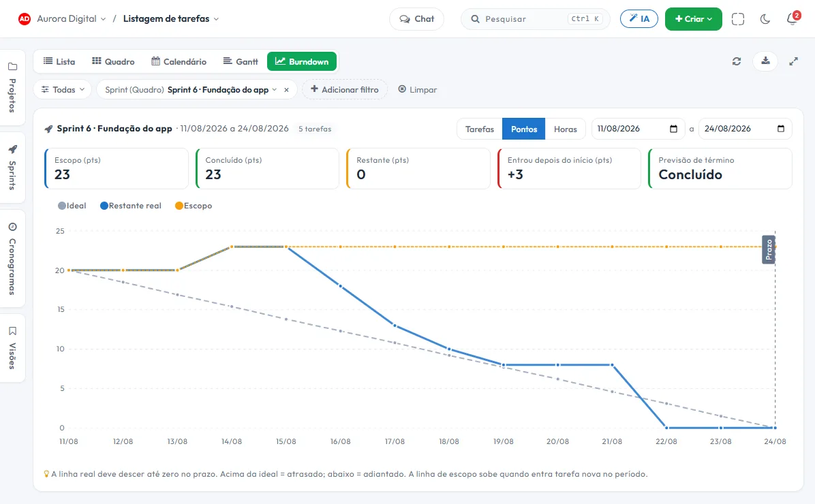Screen dimensions: 815x504
Task: Click the 5 tarefas badge
Action: pos(314,129)
